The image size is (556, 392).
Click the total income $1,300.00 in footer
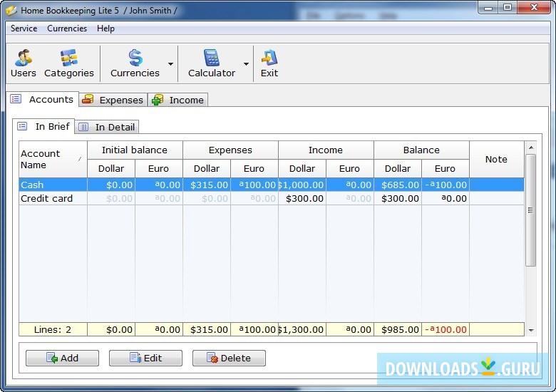click(x=301, y=329)
